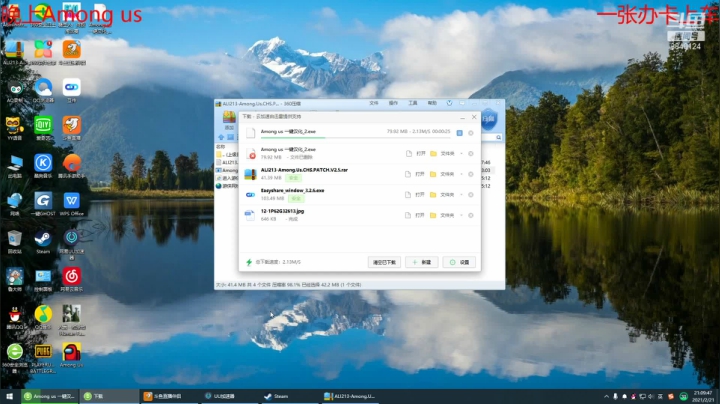Open 360 secure browser desktop shortcut

(x=14, y=358)
